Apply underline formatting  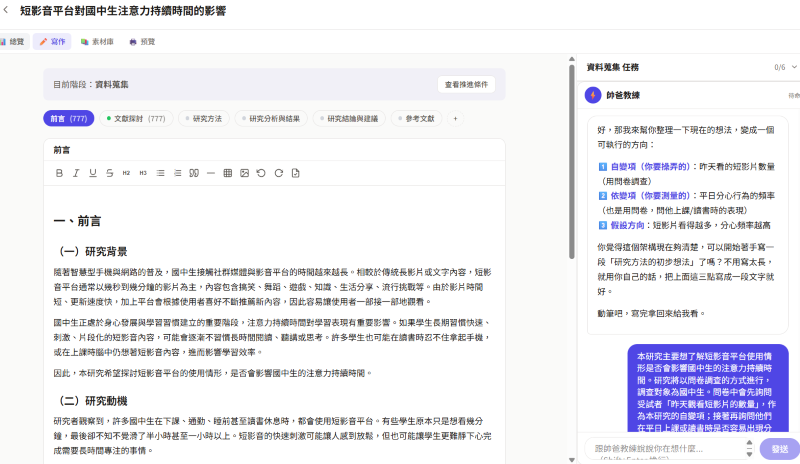tap(93, 173)
